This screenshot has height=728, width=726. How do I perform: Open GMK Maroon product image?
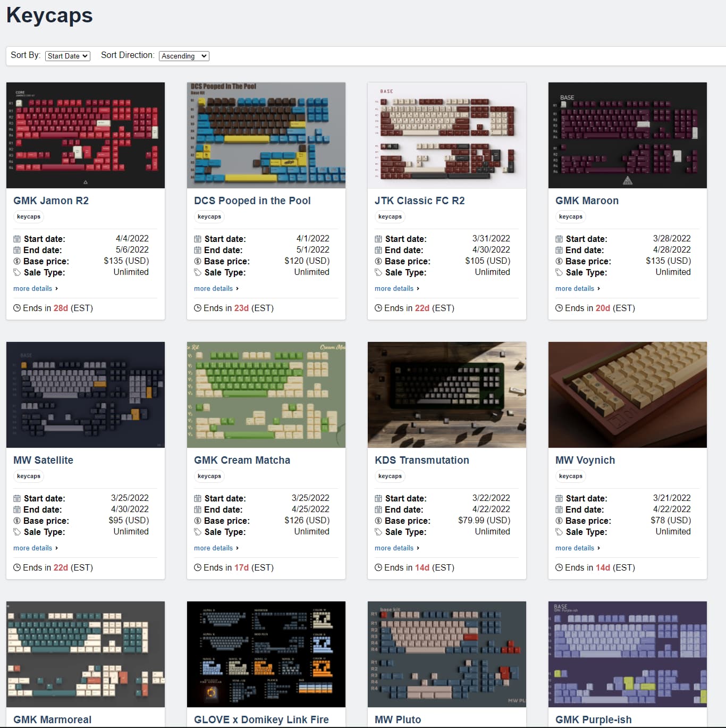click(628, 135)
